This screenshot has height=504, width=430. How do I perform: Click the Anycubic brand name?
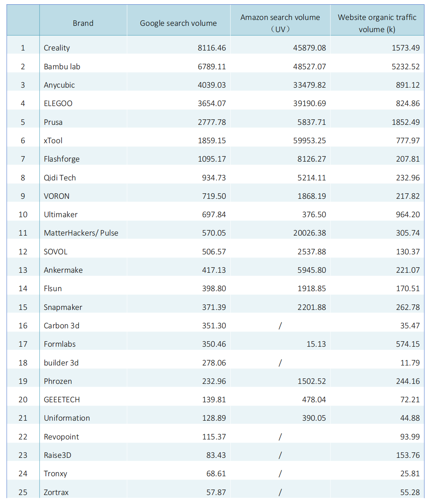59,85
